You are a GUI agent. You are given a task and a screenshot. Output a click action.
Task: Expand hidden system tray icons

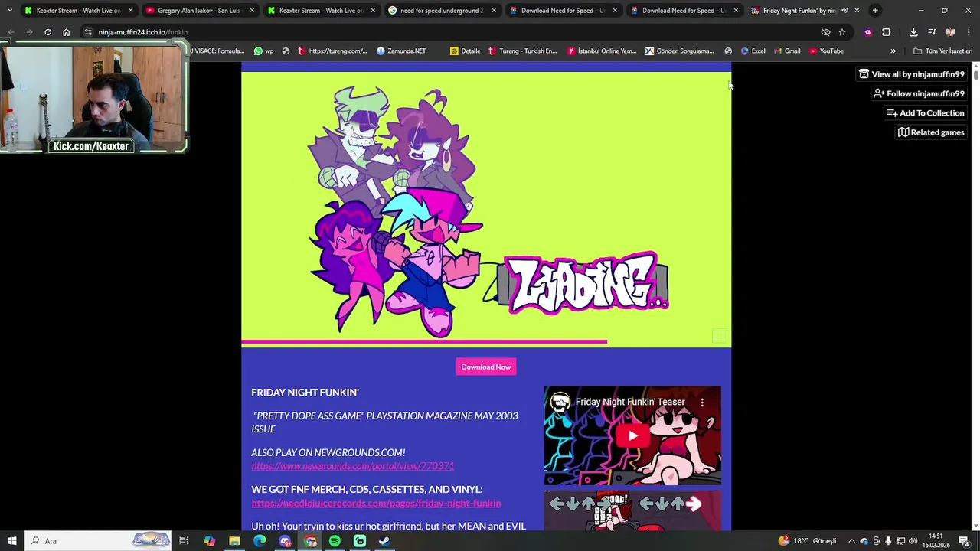click(851, 541)
